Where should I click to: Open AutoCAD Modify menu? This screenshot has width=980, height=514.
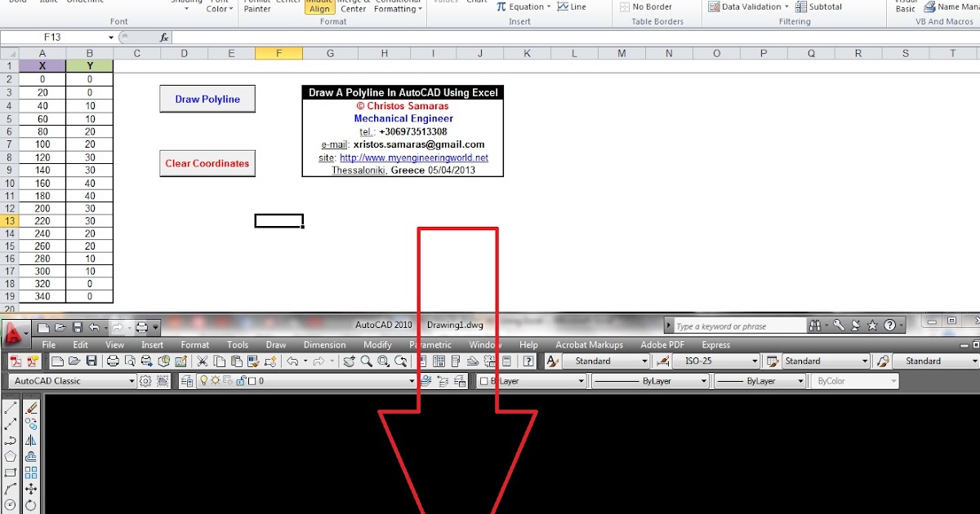[377, 345]
